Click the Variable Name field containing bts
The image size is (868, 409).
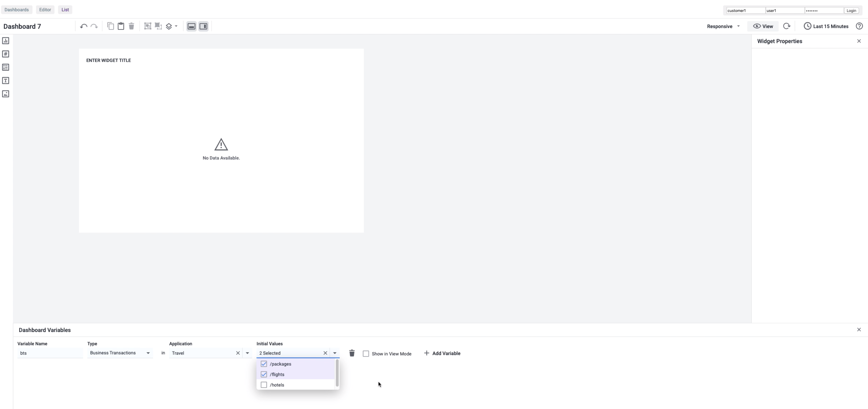pos(50,353)
